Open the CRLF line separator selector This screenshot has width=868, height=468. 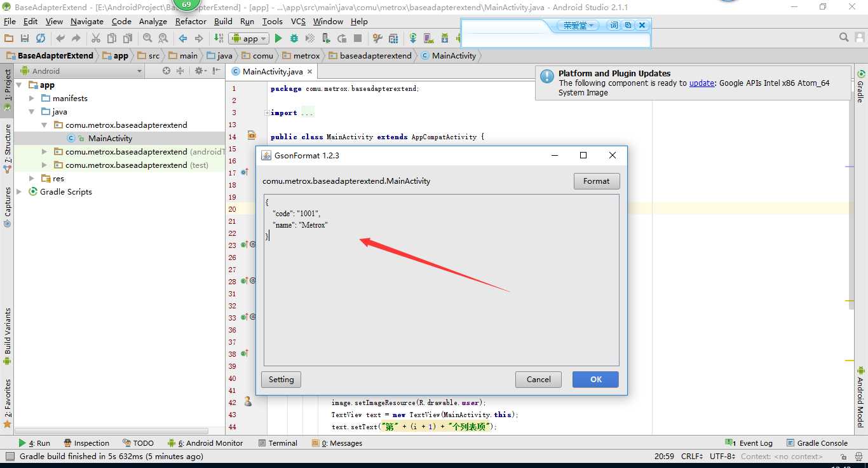(692, 456)
